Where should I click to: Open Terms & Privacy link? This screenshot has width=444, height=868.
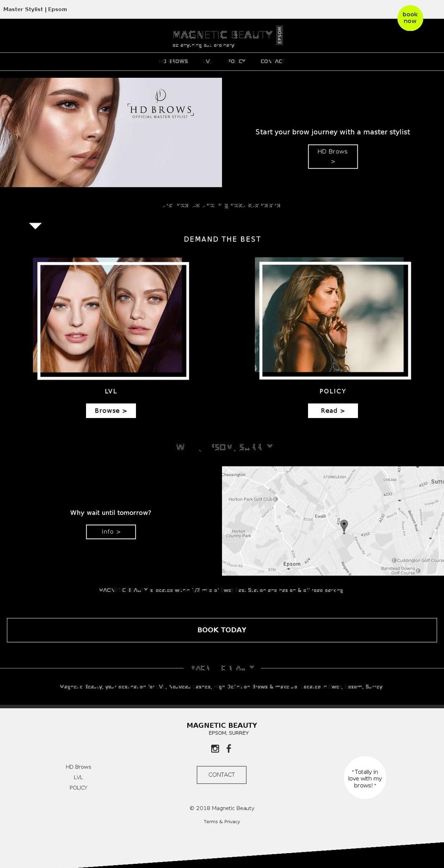coord(222,822)
